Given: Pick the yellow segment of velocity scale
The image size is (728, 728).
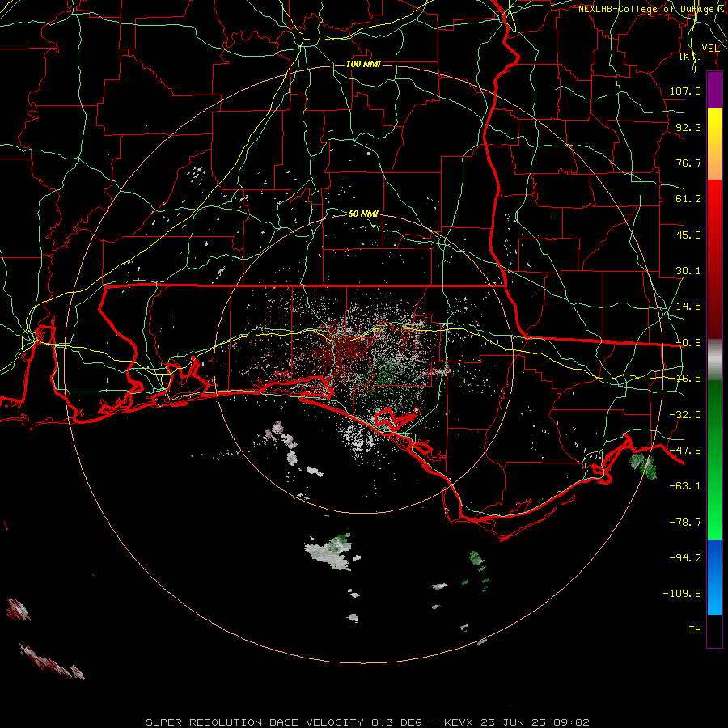Looking at the screenshot, I should [x=714, y=144].
